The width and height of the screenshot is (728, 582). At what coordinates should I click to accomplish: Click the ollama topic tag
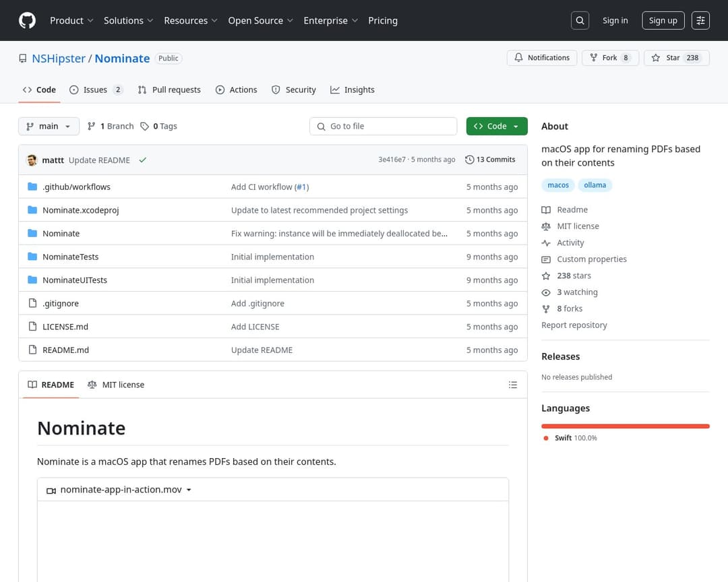coord(595,185)
